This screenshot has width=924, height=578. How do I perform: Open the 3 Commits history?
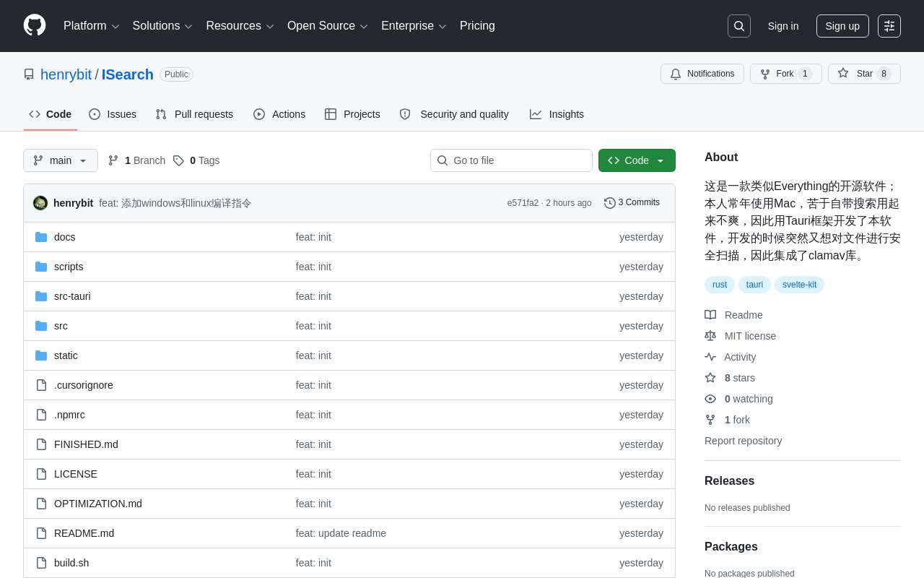pyautogui.click(x=632, y=203)
